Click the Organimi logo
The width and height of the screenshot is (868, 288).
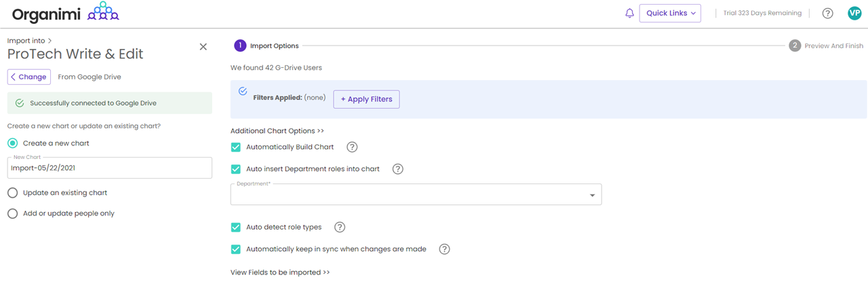[66, 13]
